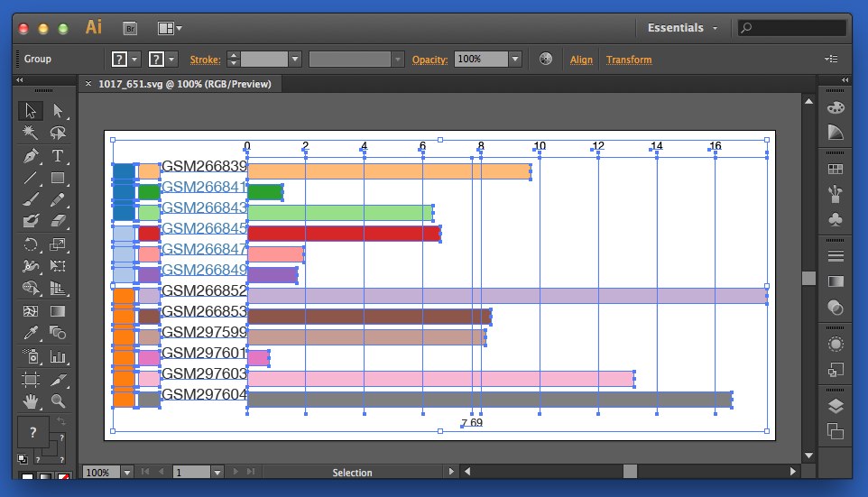Expand the right panel dock arrows
The width and height of the screenshot is (868, 497).
(x=845, y=79)
